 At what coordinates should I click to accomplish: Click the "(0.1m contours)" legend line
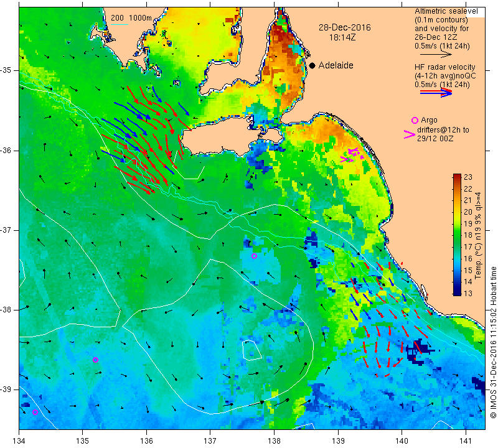[441, 20]
